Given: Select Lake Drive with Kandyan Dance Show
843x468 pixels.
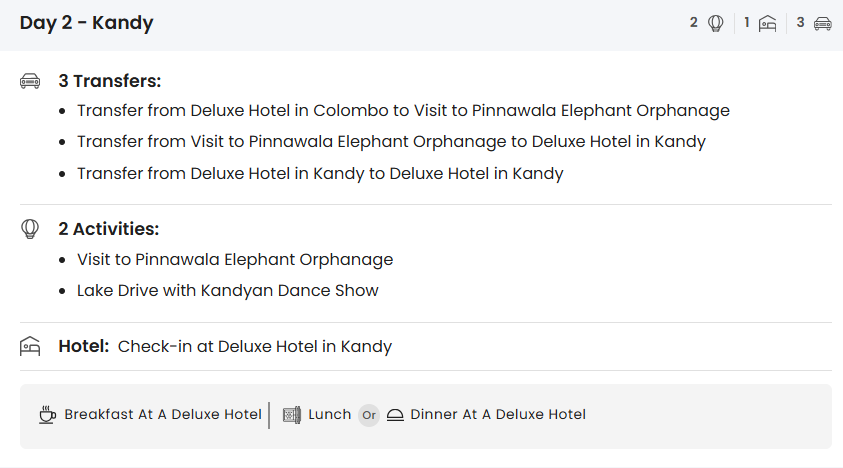Looking at the screenshot, I should tap(228, 291).
